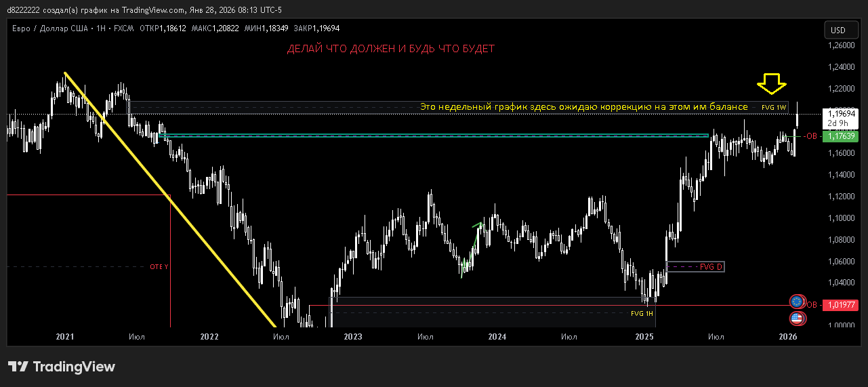This screenshot has width=868, height=387.
Task: Select the yellow descending trendline
Action: (169, 197)
